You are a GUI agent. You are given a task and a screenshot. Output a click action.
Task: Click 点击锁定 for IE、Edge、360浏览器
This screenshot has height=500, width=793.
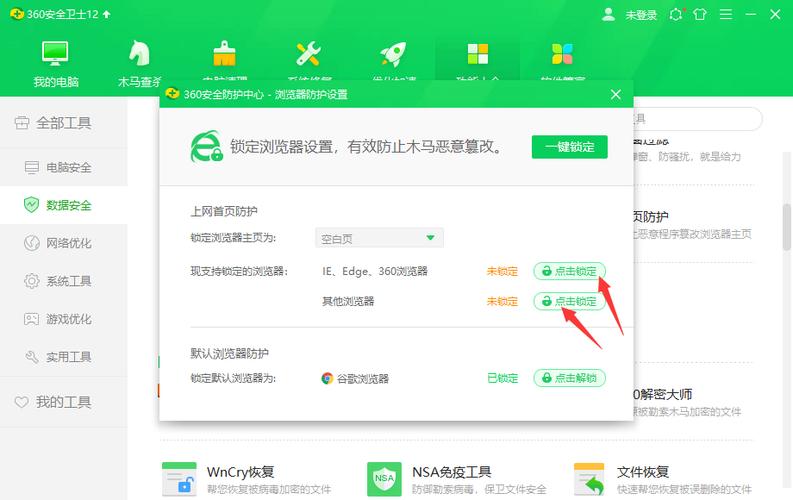click(569, 271)
